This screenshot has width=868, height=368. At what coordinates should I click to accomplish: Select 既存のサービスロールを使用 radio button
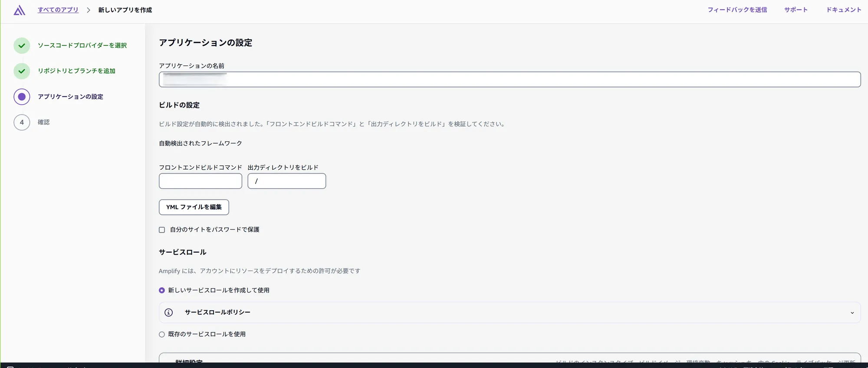[162, 335]
